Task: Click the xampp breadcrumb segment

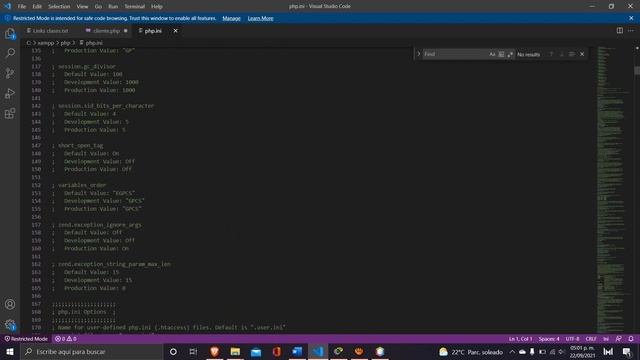Action: [46, 43]
